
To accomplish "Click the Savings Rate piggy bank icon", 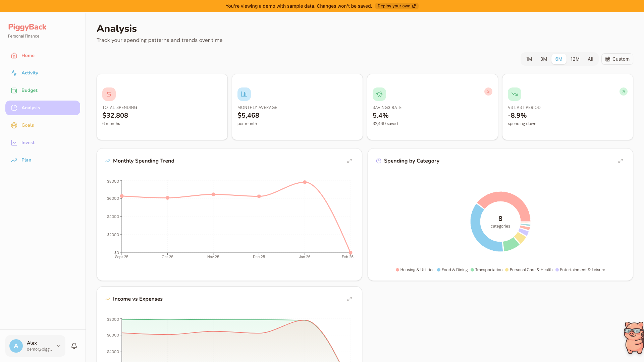I will coord(379,94).
